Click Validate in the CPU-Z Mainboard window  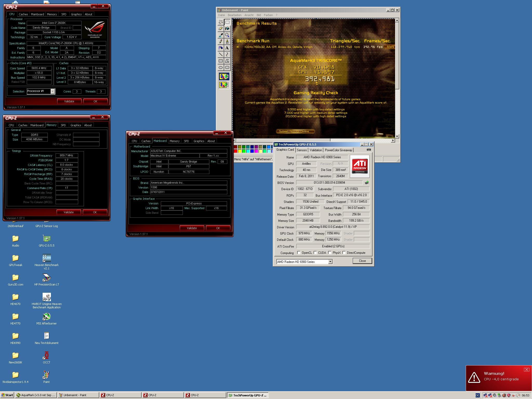[192, 228]
